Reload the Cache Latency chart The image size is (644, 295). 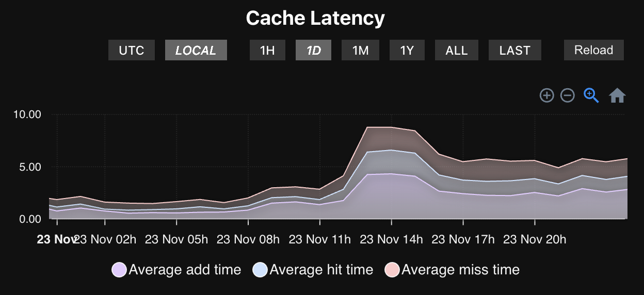(593, 50)
